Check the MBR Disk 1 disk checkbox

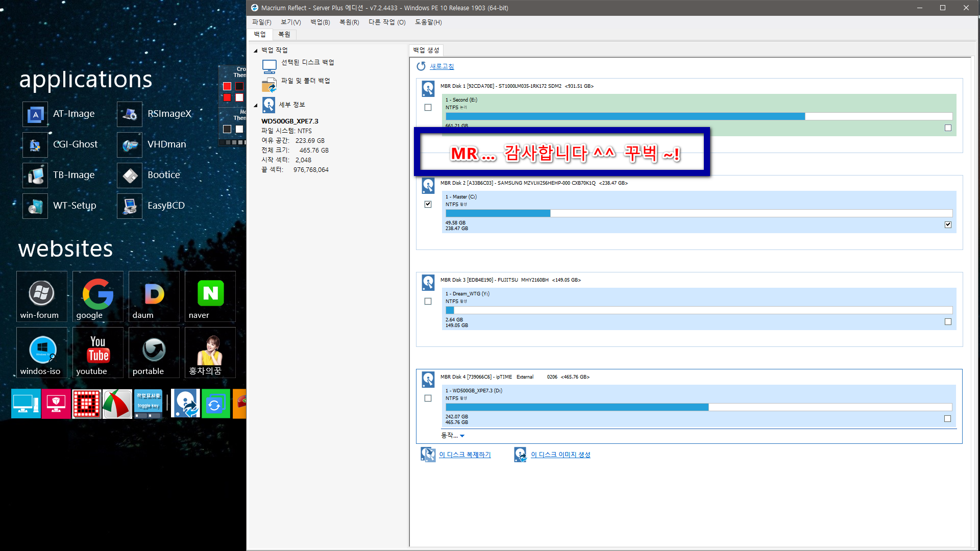tap(428, 108)
